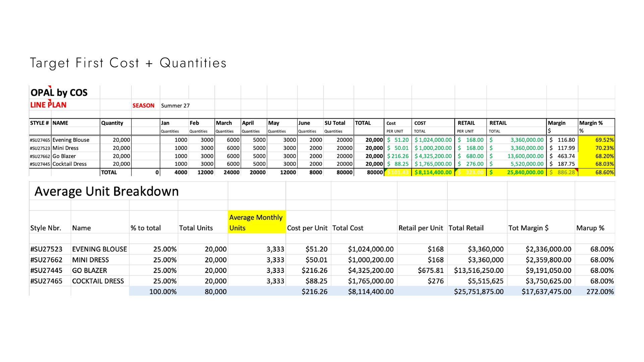The width and height of the screenshot is (644, 362).
Task: Click the Average Unit Breakdown heading
Action: coord(107,191)
